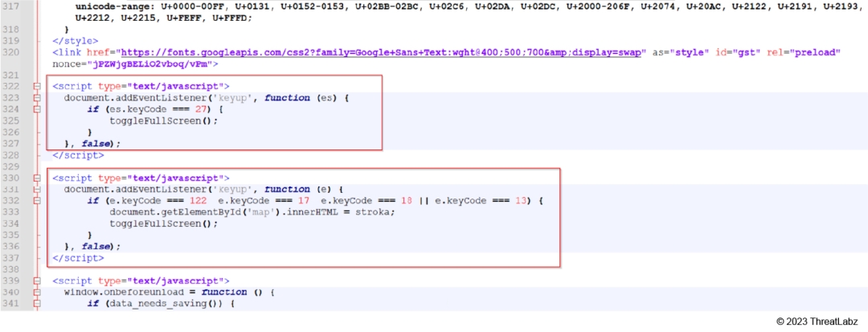The height and width of the screenshot is (332, 868).
Task: Collapse the fold marker on line 322
Action: pos(36,86)
